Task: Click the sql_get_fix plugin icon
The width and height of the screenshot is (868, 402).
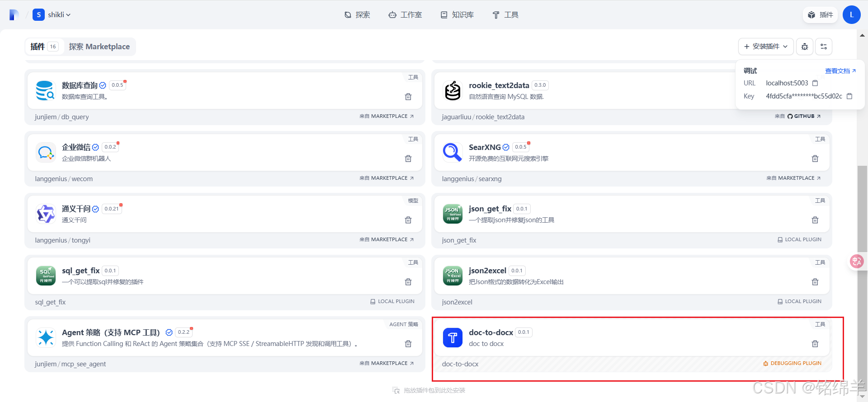Action: tap(46, 276)
